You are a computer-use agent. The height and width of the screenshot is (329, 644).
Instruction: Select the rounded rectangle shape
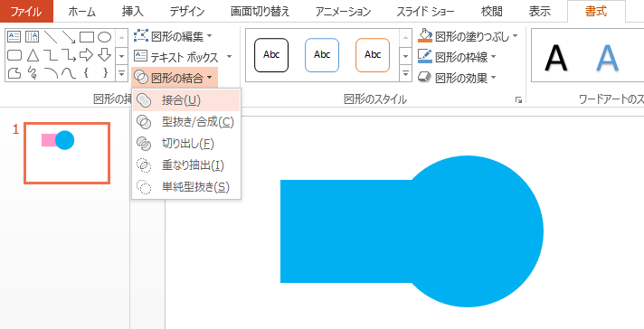[x=14, y=55]
